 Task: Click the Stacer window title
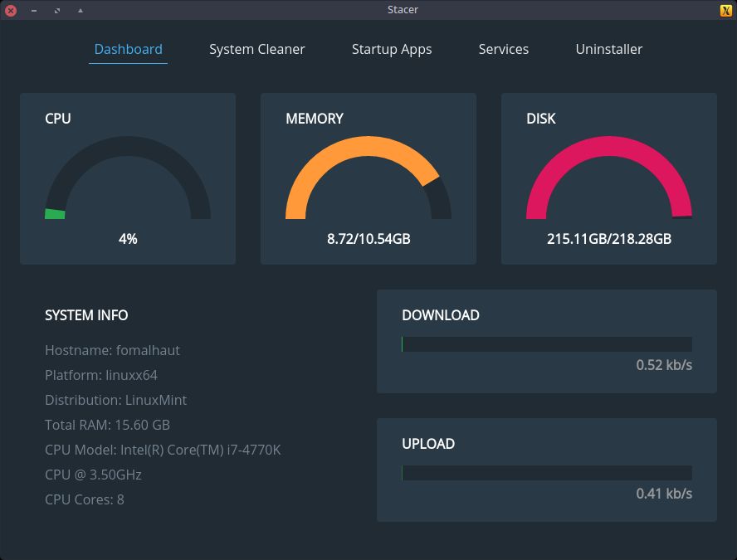point(403,10)
